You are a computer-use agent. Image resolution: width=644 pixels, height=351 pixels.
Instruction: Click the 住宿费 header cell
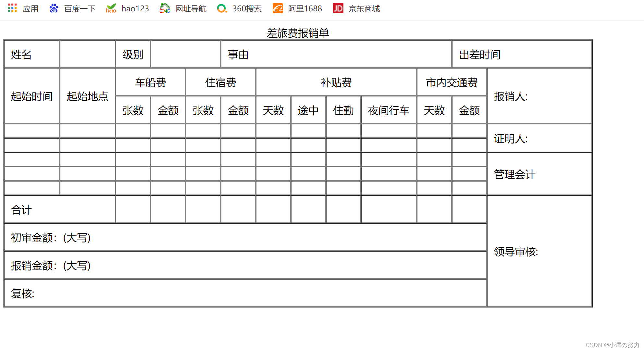tap(221, 82)
